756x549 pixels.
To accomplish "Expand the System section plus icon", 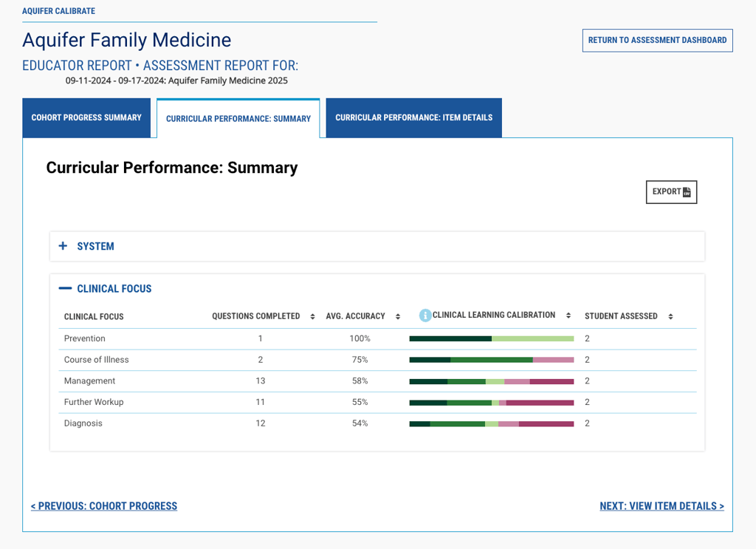I will [63, 246].
